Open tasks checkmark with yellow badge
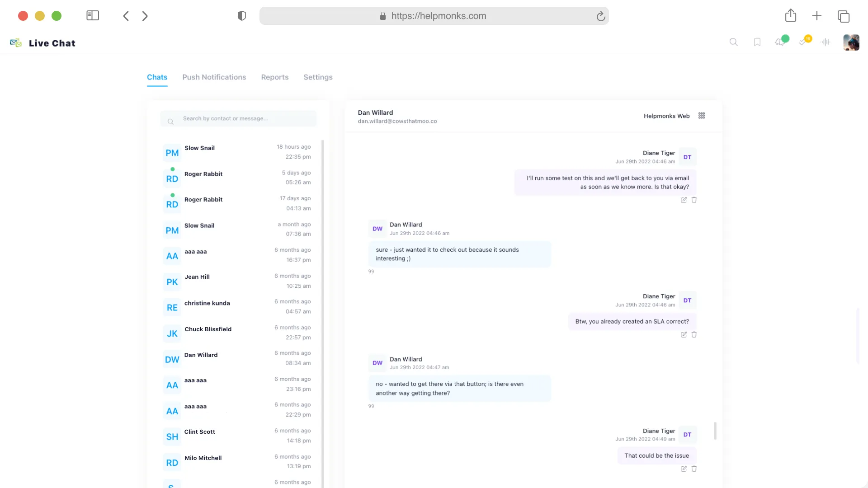The height and width of the screenshot is (488, 868). (805, 41)
